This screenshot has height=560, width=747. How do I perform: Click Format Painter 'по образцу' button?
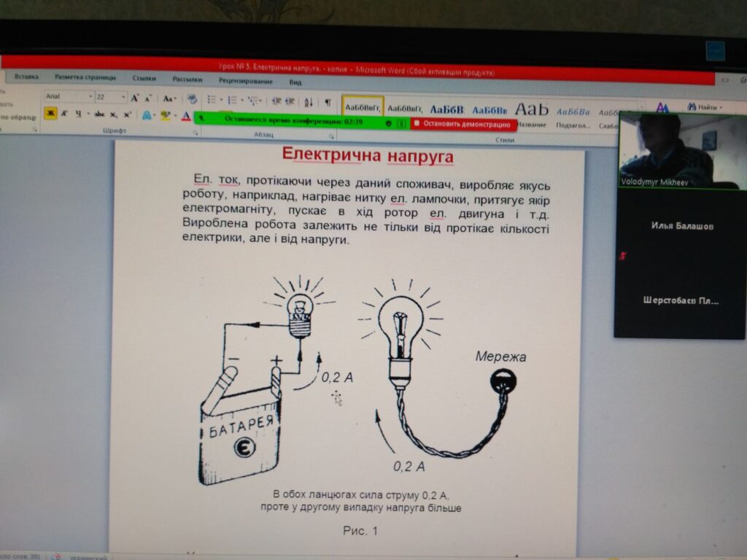(x=18, y=117)
